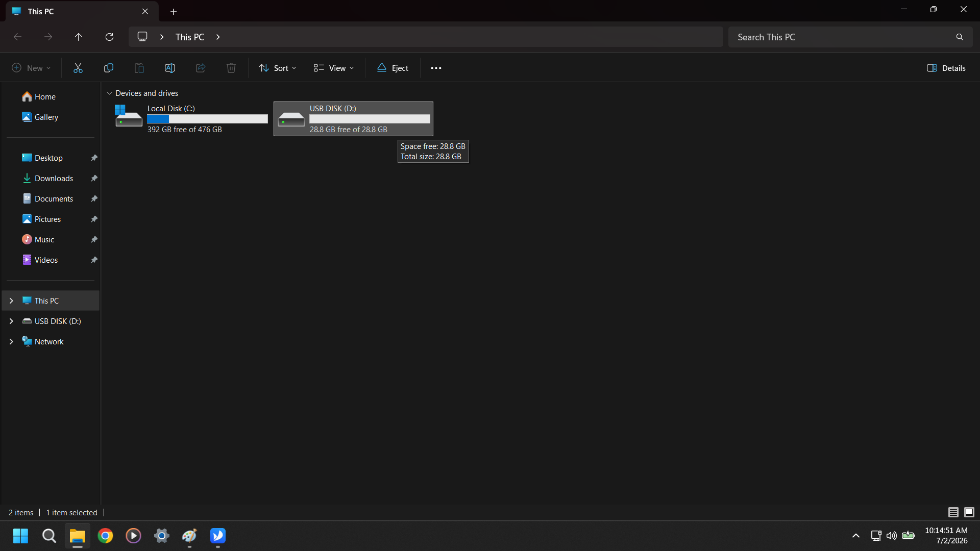Click the network tray icon
The height and width of the screenshot is (551, 980).
[876, 536]
